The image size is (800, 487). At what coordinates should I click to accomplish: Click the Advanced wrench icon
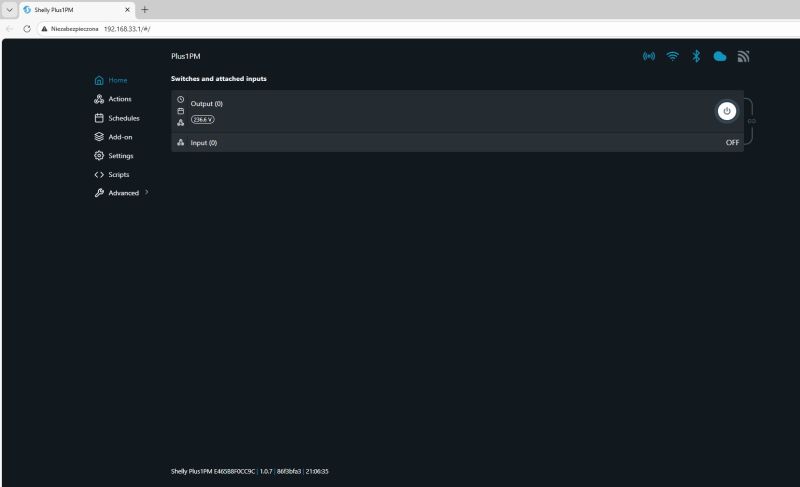coord(99,193)
